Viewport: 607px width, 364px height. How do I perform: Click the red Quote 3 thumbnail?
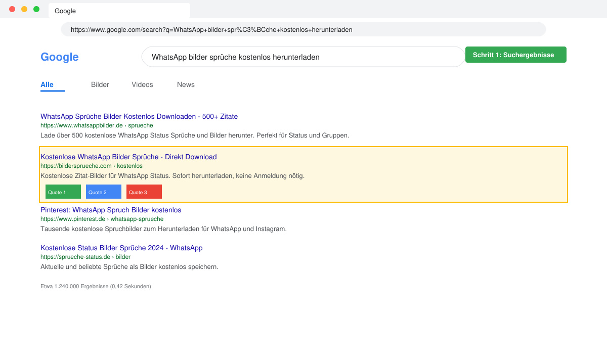(144, 192)
